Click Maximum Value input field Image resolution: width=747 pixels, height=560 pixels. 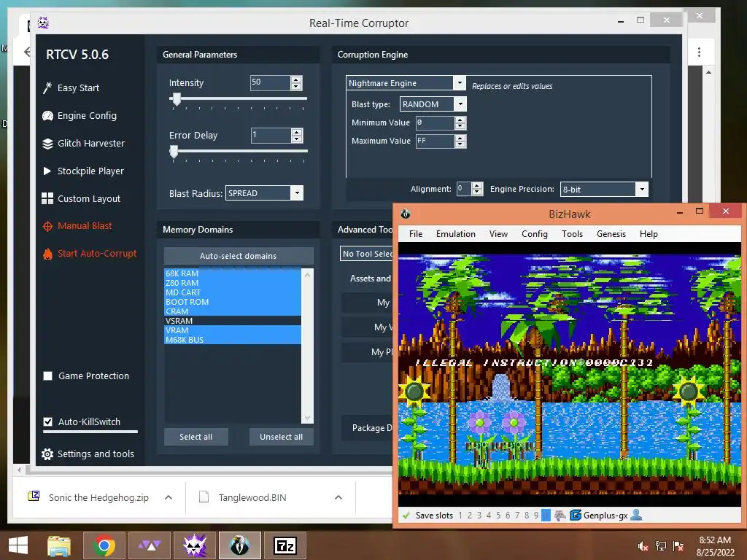point(435,141)
